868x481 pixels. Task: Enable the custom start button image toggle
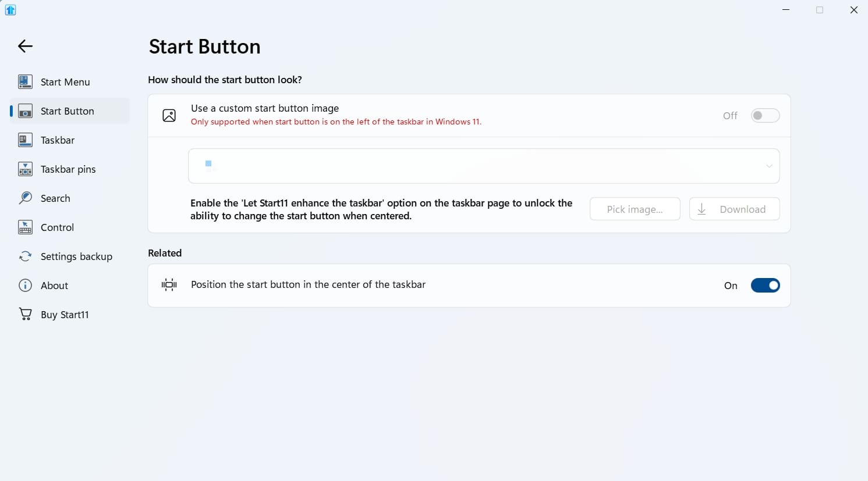point(765,116)
